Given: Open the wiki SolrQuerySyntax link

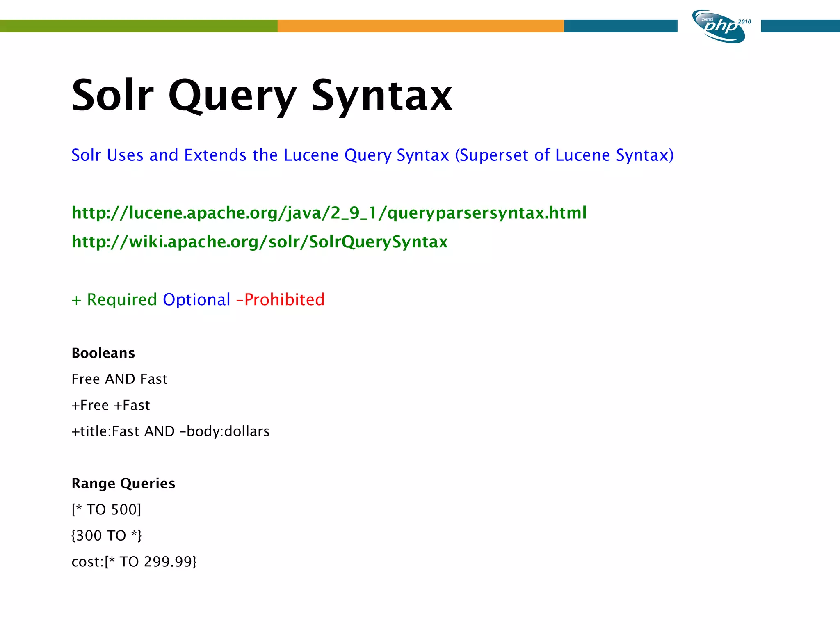Looking at the screenshot, I should (x=259, y=242).
